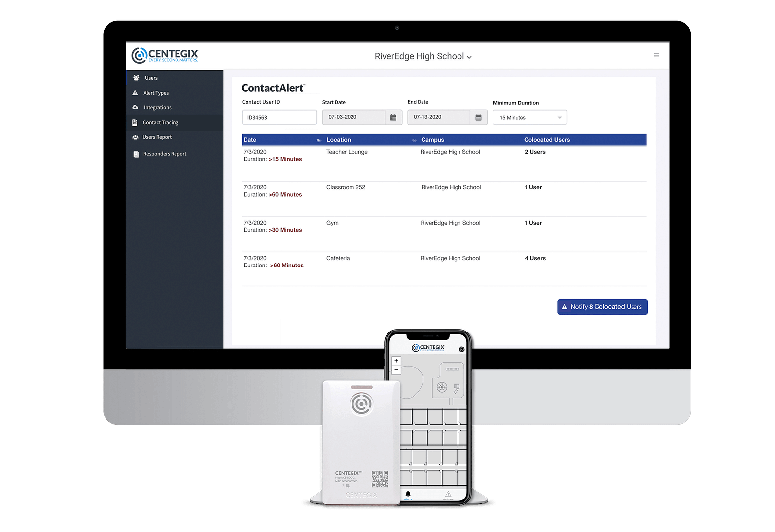Click the >30 Minutes duration value

285,230
